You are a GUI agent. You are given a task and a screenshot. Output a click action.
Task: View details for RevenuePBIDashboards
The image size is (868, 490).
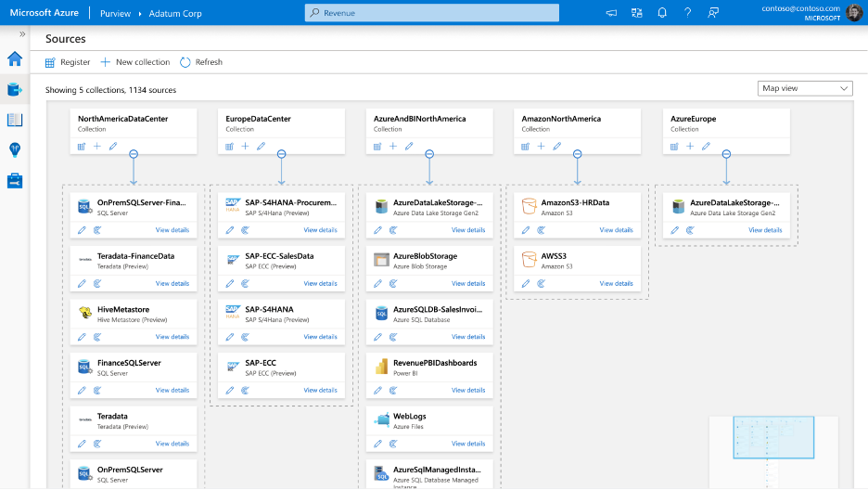click(x=468, y=391)
